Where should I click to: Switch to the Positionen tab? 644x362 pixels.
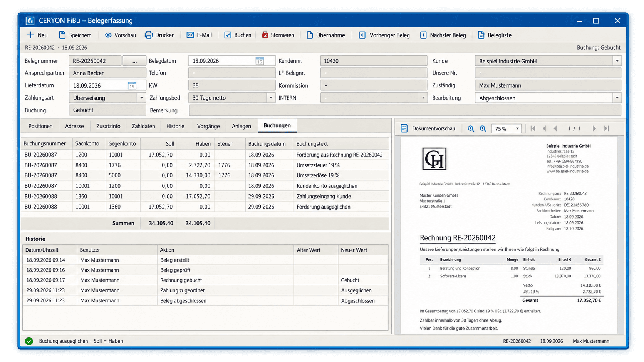click(x=40, y=126)
